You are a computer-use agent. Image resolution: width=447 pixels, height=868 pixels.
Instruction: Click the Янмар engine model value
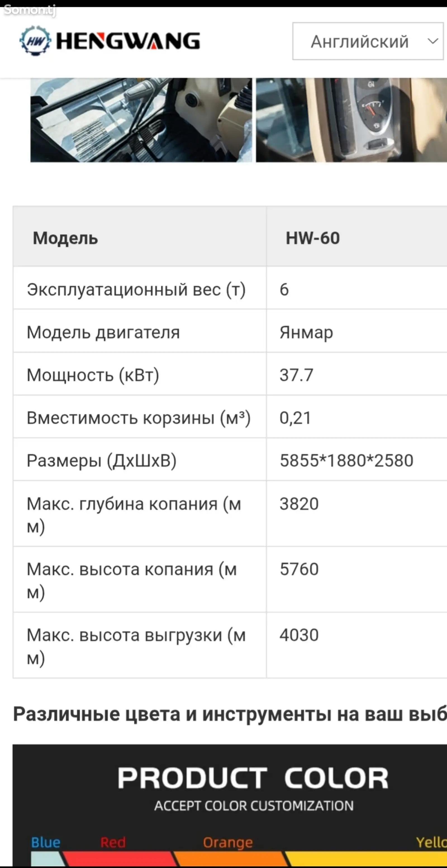pyautogui.click(x=306, y=332)
